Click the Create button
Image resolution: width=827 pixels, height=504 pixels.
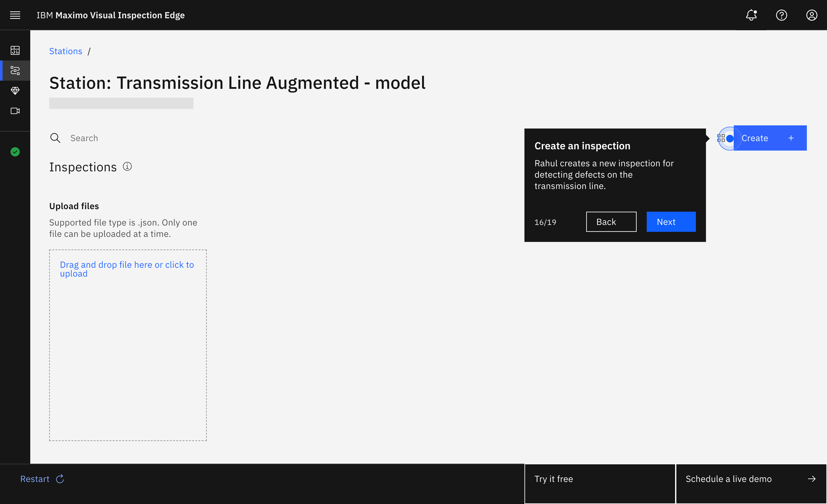[x=770, y=138]
